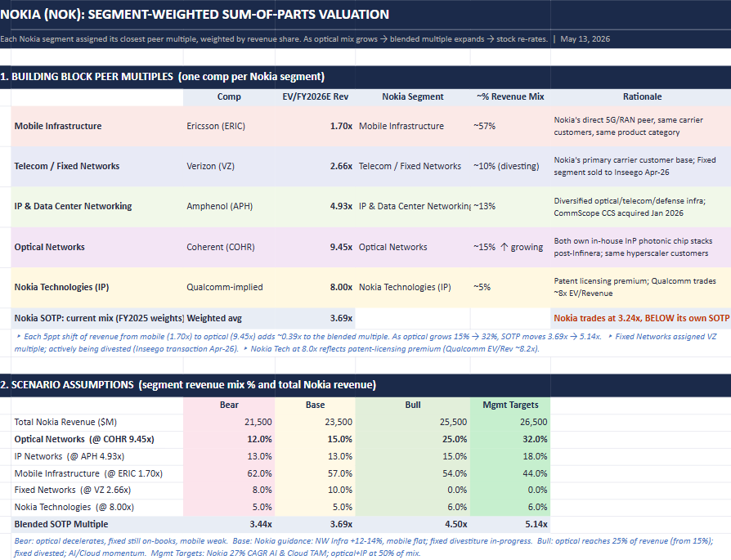
Task: Click the Mgmt Targets IP Networks value 18.0%
Action: click(535, 456)
